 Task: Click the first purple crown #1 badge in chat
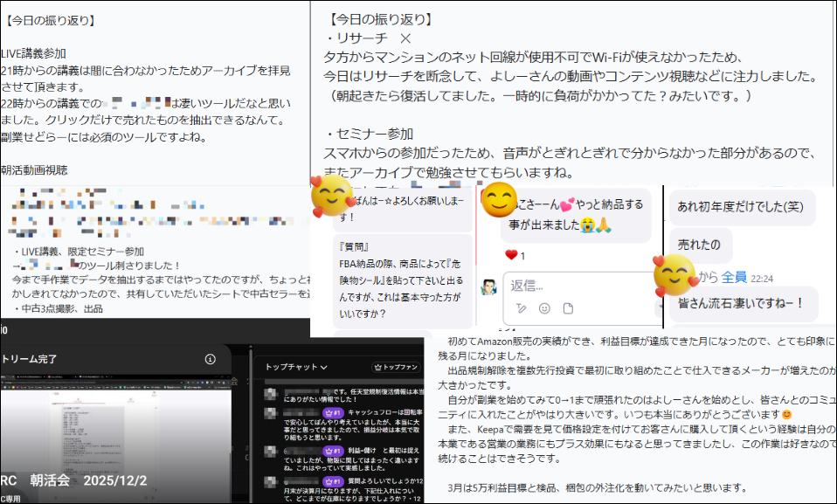333,412
